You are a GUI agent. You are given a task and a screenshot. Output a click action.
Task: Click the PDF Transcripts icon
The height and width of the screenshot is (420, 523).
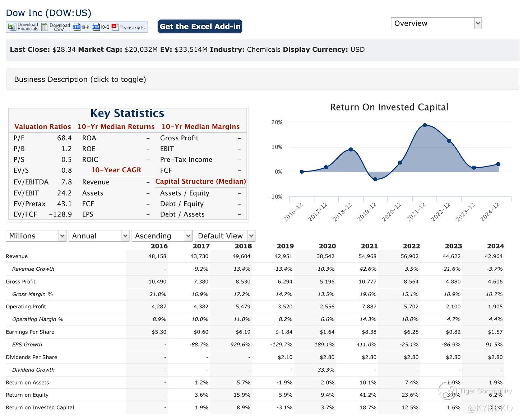coord(115,27)
